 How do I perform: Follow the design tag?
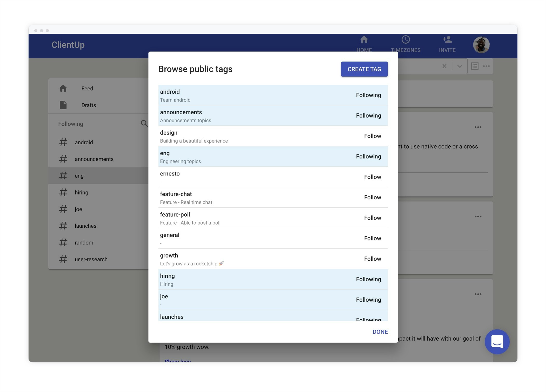pyautogui.click(x=373, y=136)
